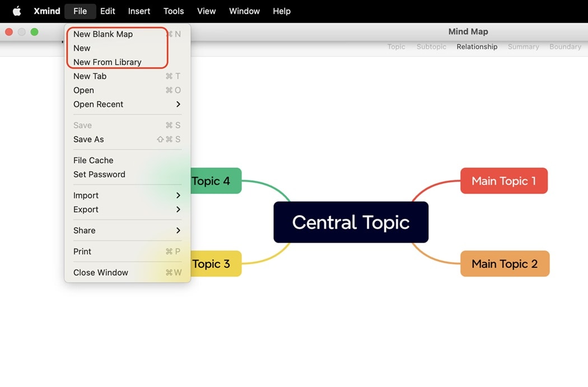Open the Apple menu
This screenshot has width=588, height=387.
(17, 11)
